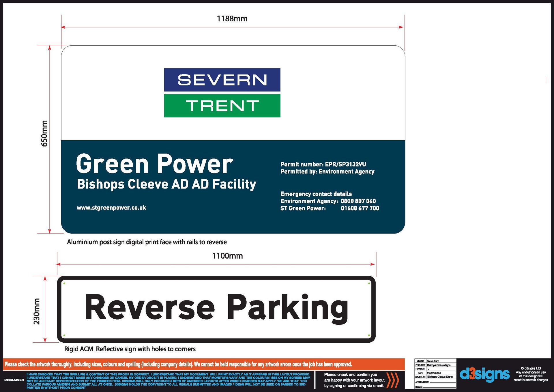
Task: Select the 1100mm width dimension label
Action: coord(227,256)
